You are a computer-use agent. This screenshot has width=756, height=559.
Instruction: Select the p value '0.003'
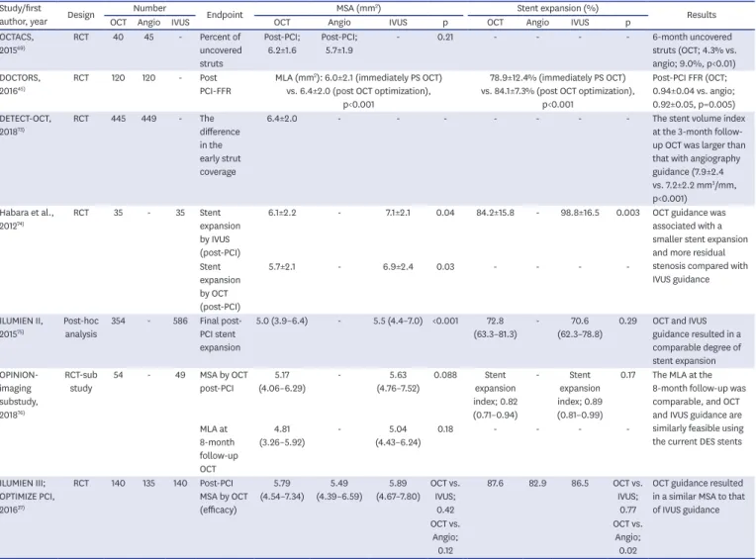click(627, 212)
